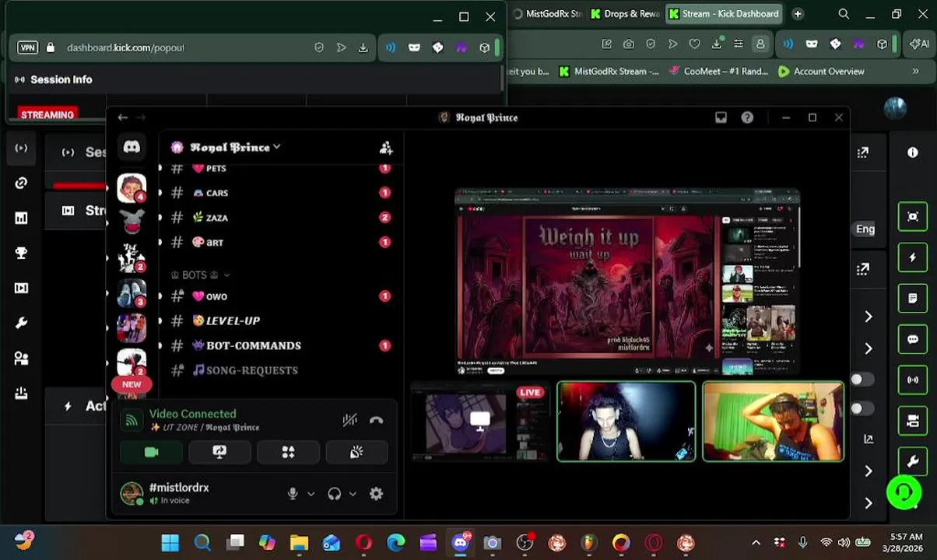Select the LIVE stream preview tile
Viewport: 937px width, 560px height.
[x=480, y=422]
